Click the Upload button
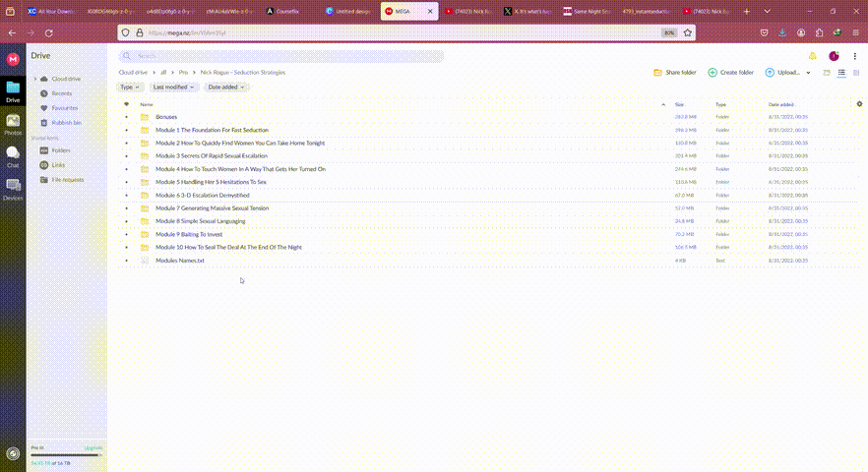 [x=782, y=73]
